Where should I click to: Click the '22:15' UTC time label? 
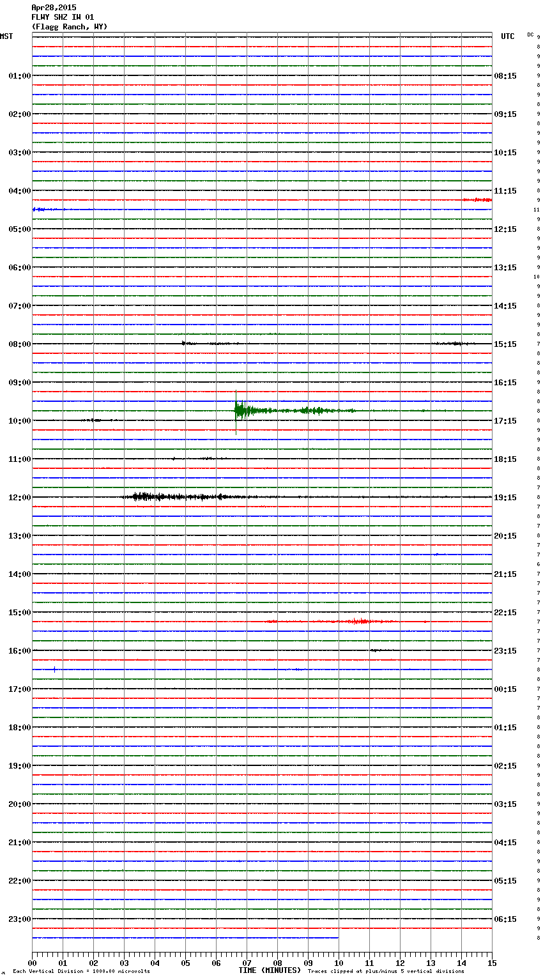point(505,613)
